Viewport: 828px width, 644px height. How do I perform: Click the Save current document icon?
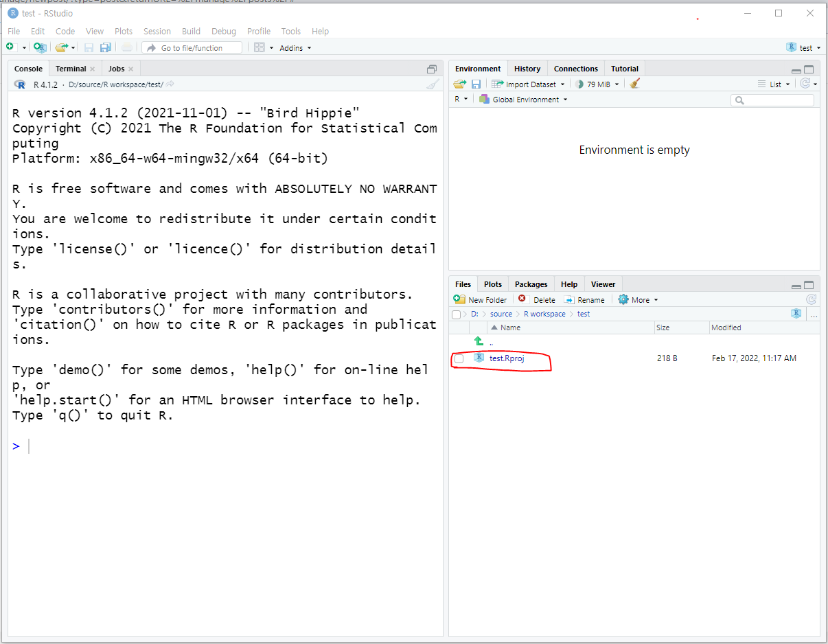tap(89, 47)
